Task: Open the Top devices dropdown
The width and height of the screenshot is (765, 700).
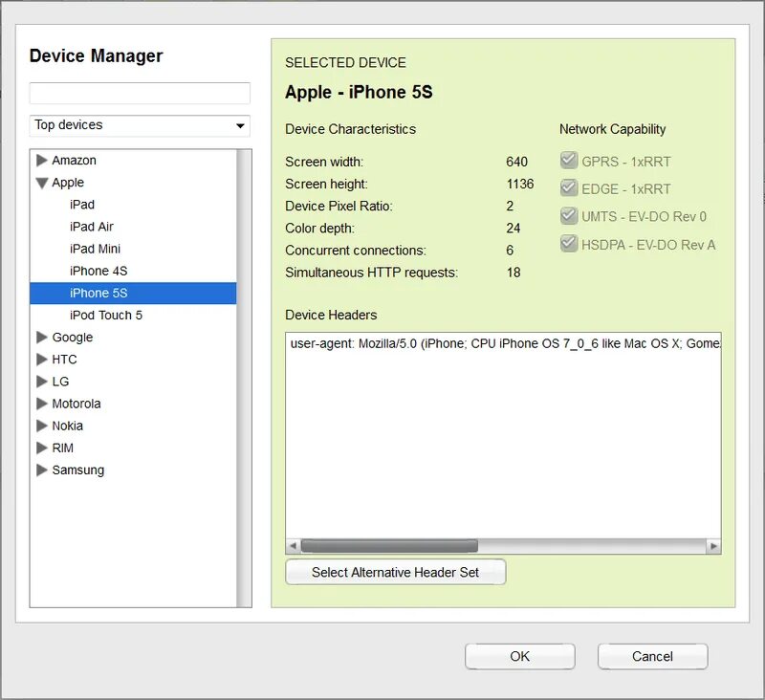Action: (140, 125)
